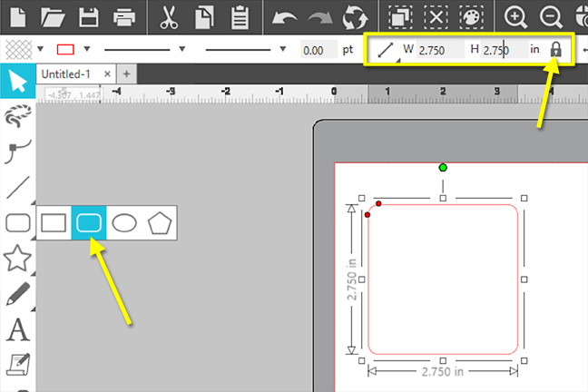Click the Undo arrow
Viewport: 588px width, 392px height.
click(286, 16)
